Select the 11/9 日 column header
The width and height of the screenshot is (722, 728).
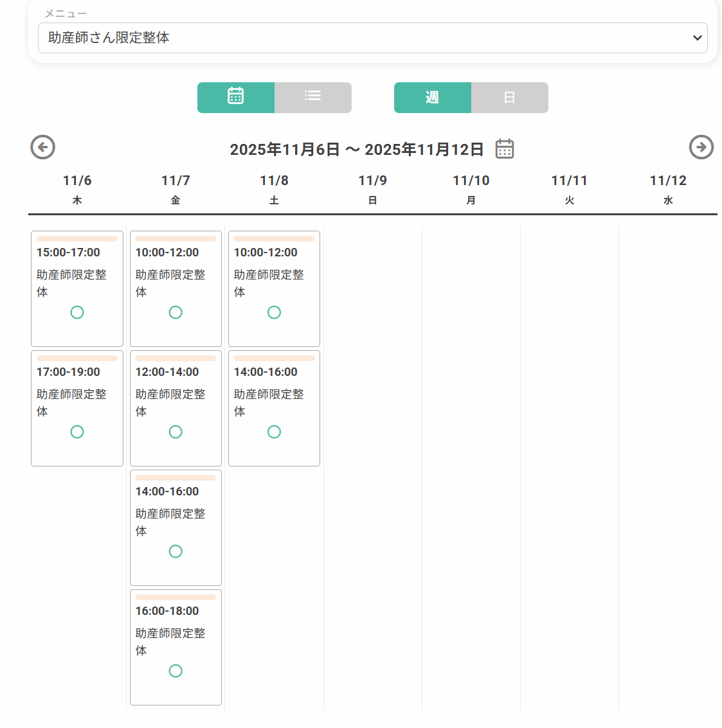[373, 190]
